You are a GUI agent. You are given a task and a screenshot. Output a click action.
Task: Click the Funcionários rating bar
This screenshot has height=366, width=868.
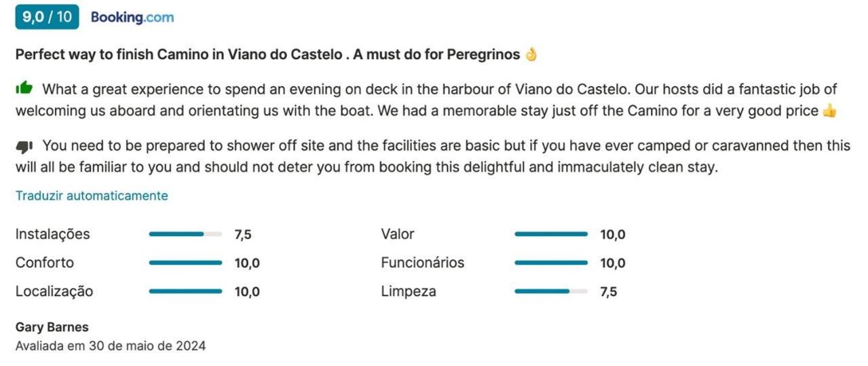(x=551, y=263)
